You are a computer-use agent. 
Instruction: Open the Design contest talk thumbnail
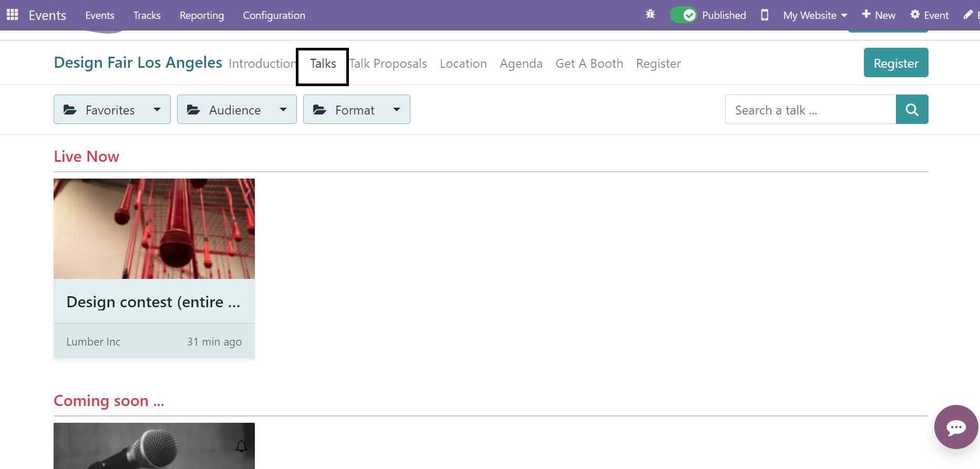click(x=154, y=228)
